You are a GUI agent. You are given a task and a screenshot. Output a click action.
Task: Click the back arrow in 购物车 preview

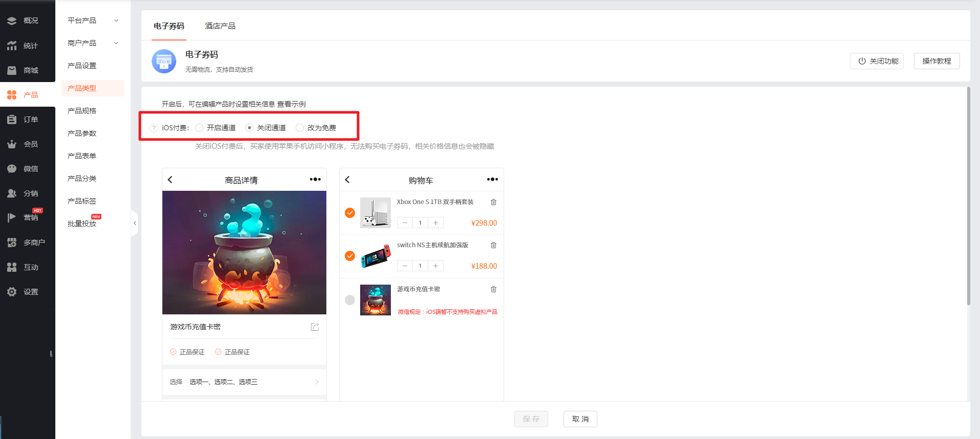(x=347, y=179)
